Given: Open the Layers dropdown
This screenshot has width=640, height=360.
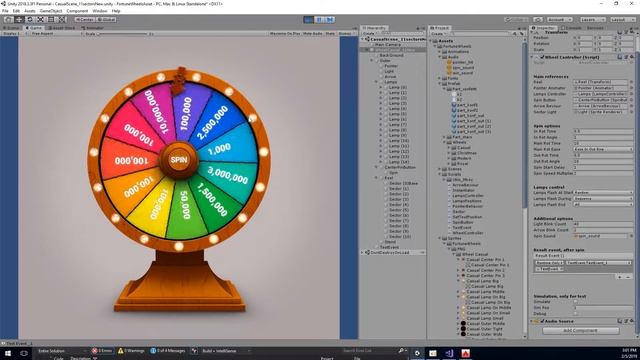Looking at the screenshot, I should (x=592, y=19).
